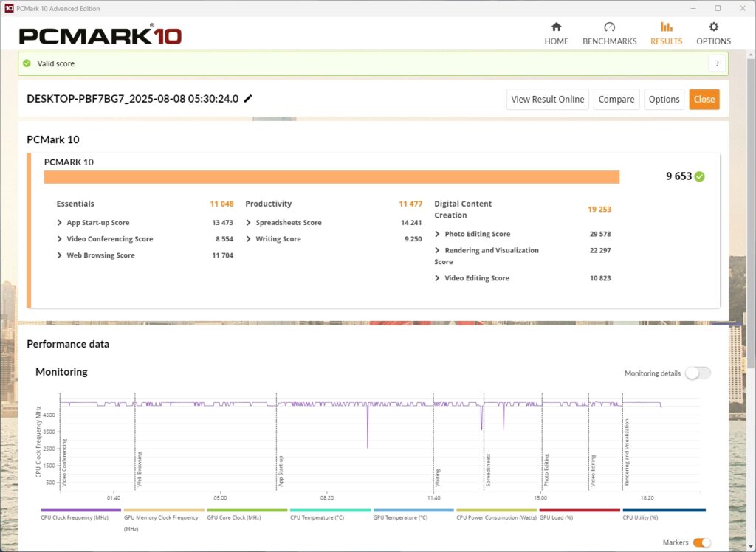Click the Digital Content Creation score 19 253
The height and width of the screenshot is (552, 756).
click(599, 210)
